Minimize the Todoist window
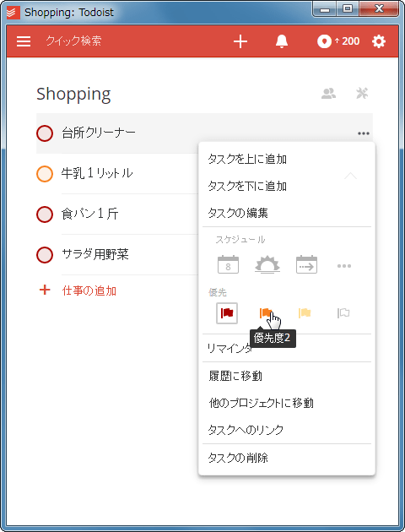 (325, 9)
